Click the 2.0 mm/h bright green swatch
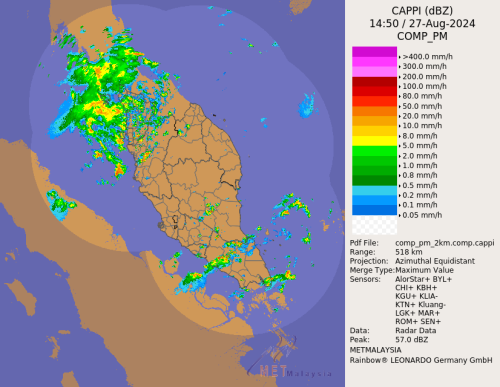Image resolution: width=500 pixels, height=387 pixels. click(375, 151)
